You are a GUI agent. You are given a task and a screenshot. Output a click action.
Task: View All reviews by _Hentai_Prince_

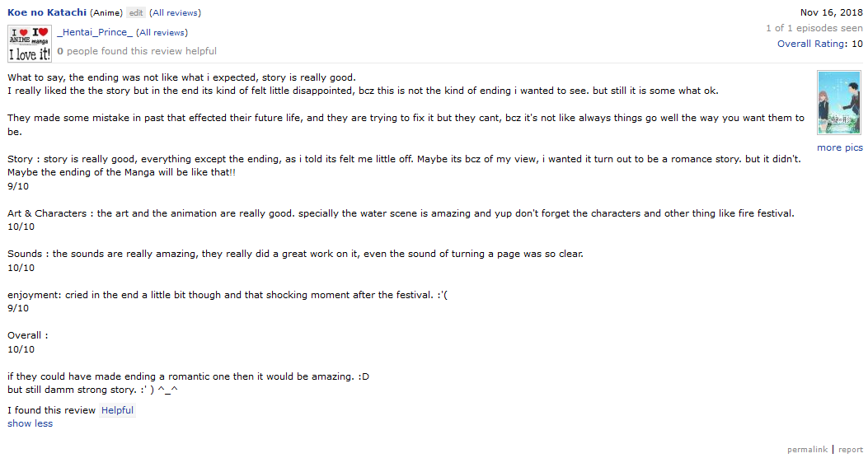[162, 32]
